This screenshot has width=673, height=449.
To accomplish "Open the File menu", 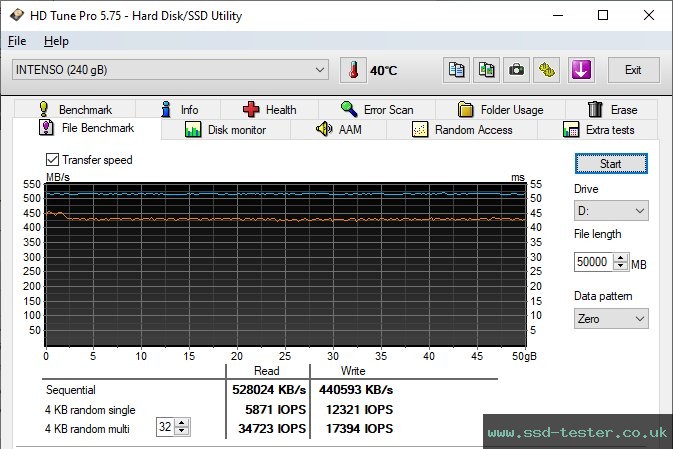I will pyautogui.click(x=17, y=41).
